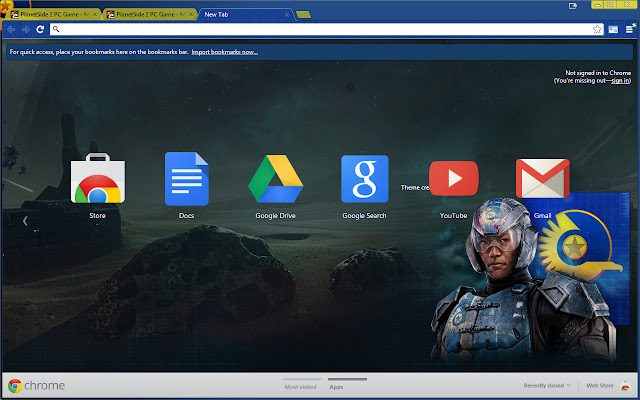Open the Google Drive app
The image size is (640, 400).
276,178
